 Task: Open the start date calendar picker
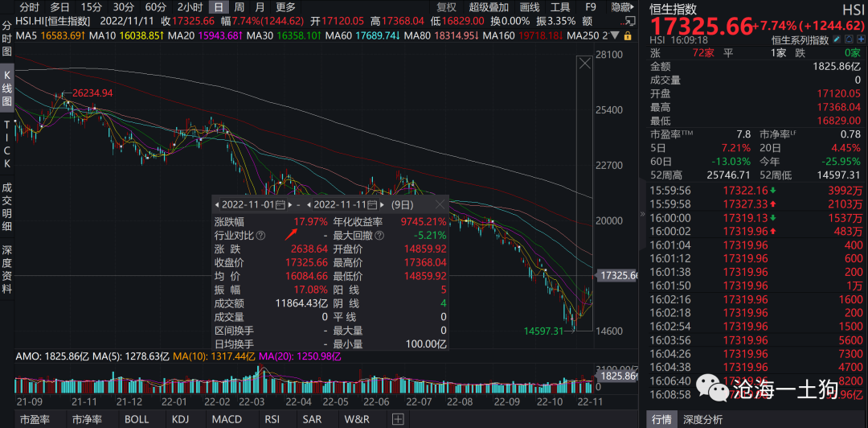(280, 204)
